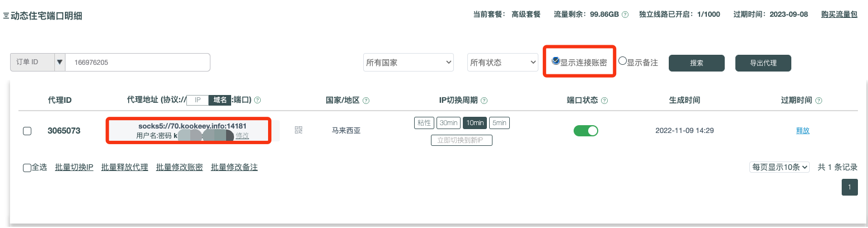Click help icon next to 流量剩余
Screen dimensions: 868x228
[625, 15]
